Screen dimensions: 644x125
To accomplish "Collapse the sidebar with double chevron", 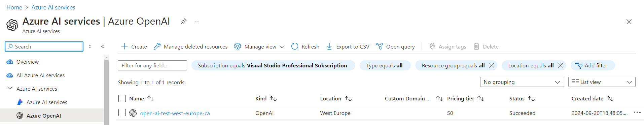I will click(103, 46).
